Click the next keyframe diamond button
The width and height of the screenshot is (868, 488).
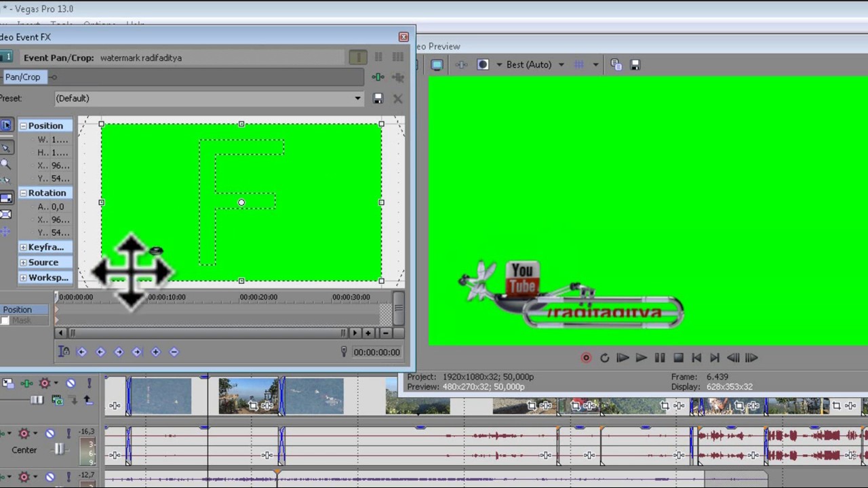(x=119, y=352)
